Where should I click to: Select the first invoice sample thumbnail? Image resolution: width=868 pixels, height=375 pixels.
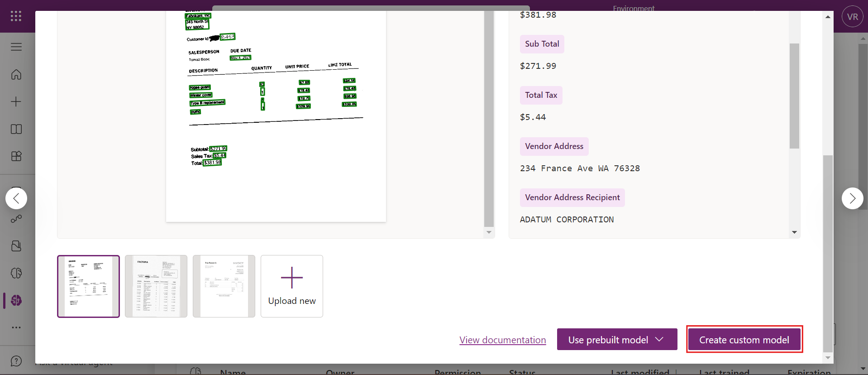coord(89,286)
